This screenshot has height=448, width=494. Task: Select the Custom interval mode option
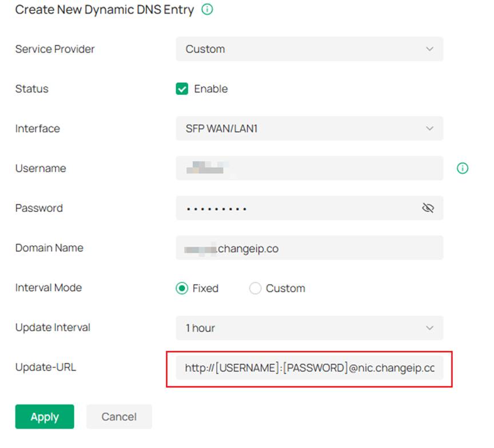point(255,288)
